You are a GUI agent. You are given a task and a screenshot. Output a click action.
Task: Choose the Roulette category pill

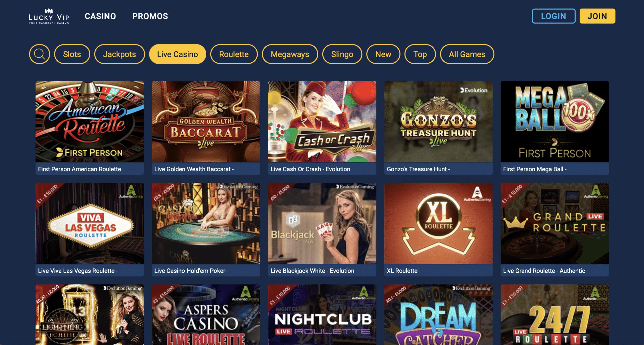coord(234,54)
